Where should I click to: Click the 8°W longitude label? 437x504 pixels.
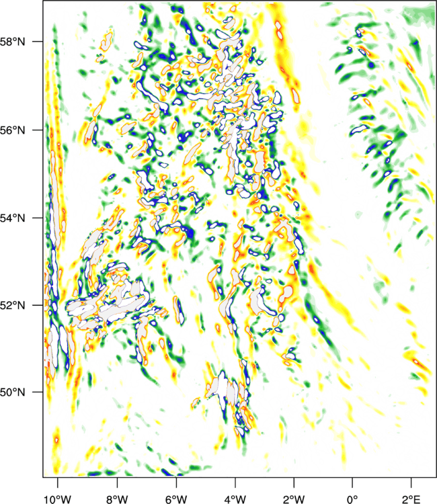pos(117,499)
